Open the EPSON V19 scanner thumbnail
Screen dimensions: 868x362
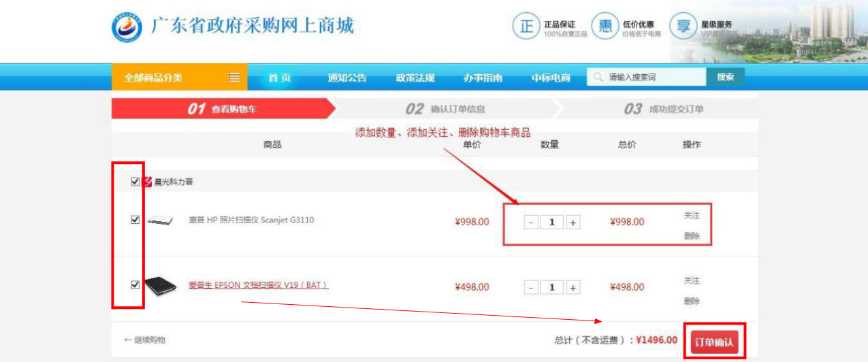(x=161, y=285)
